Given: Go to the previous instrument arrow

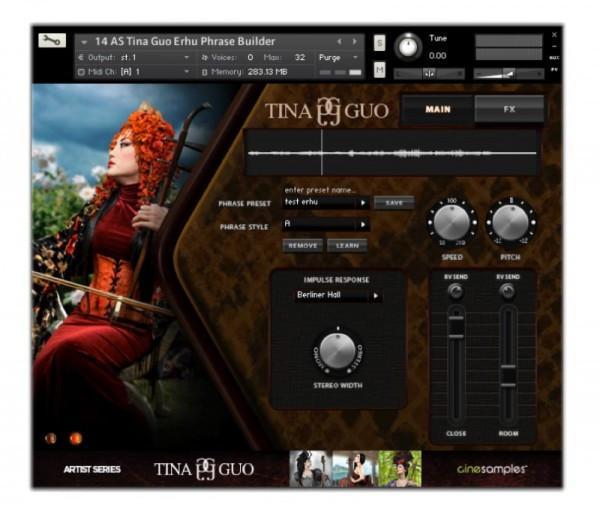Looking at the screenshot, I should [x=339, y=41].
